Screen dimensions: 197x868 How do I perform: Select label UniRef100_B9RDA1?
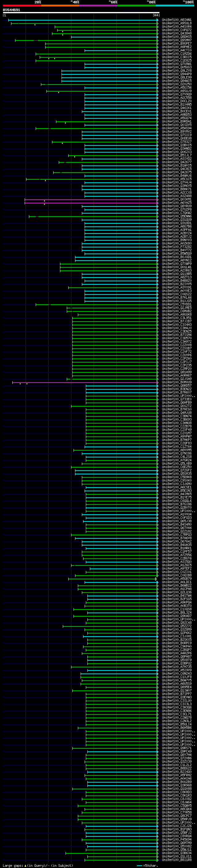176,122
